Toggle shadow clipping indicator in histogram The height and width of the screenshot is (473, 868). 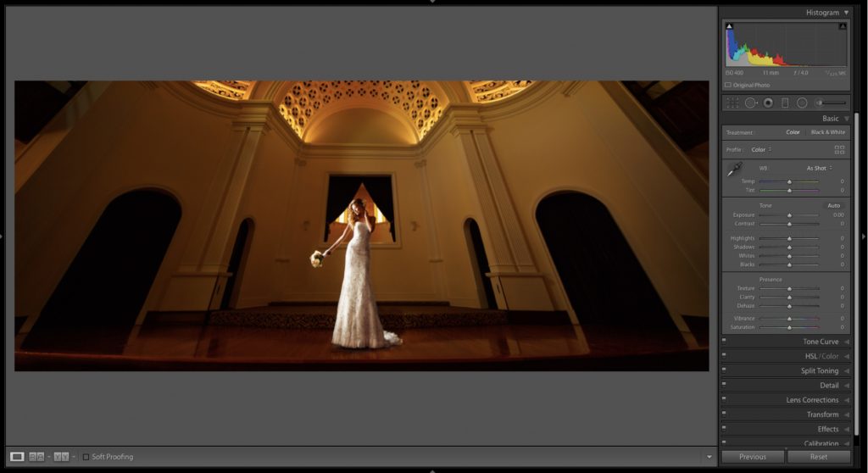coord(729,26)
